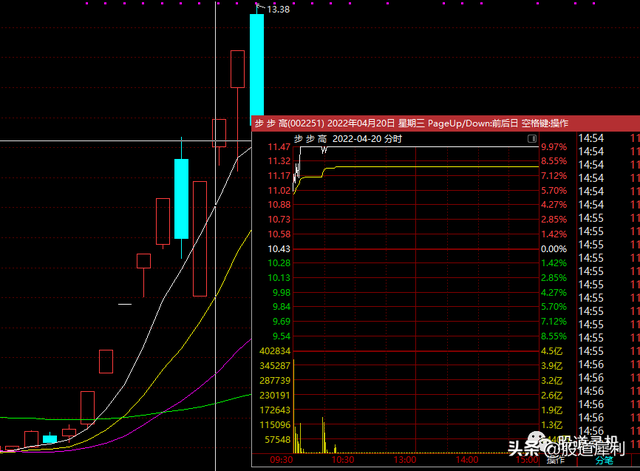Open the 操作 menu below the intraday chart
The height and width of the screenshot is (471, 640).
pos(556,460)
